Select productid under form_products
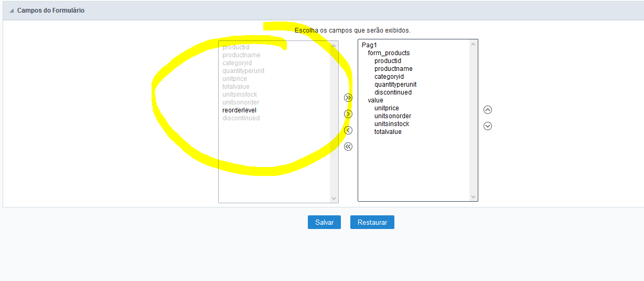 point(388,61)
